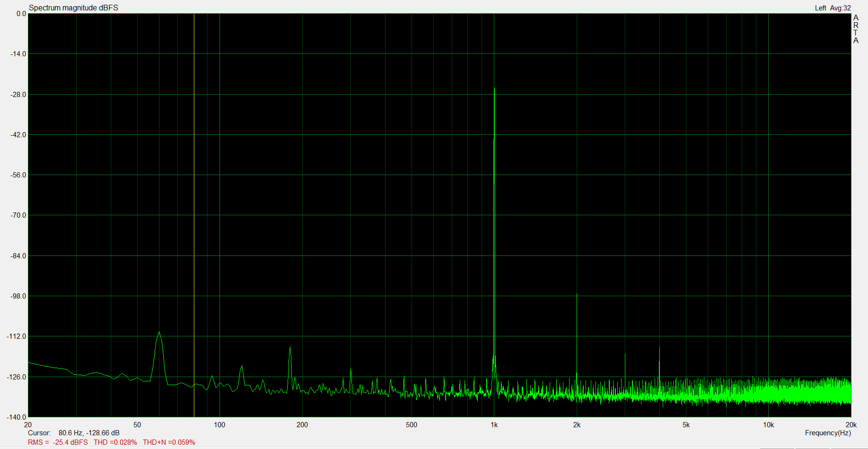
Task: Click the vertical "ARTA" label
Action: (856, 29)
